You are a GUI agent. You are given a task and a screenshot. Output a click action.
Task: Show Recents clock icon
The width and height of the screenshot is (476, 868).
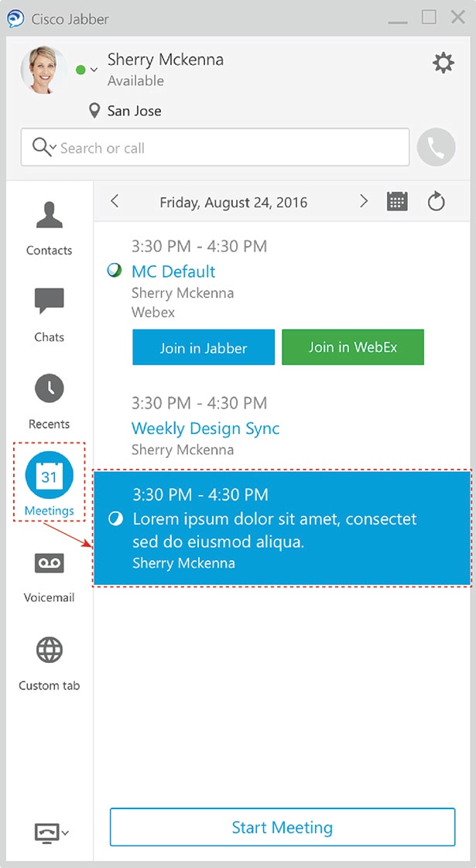50,388
